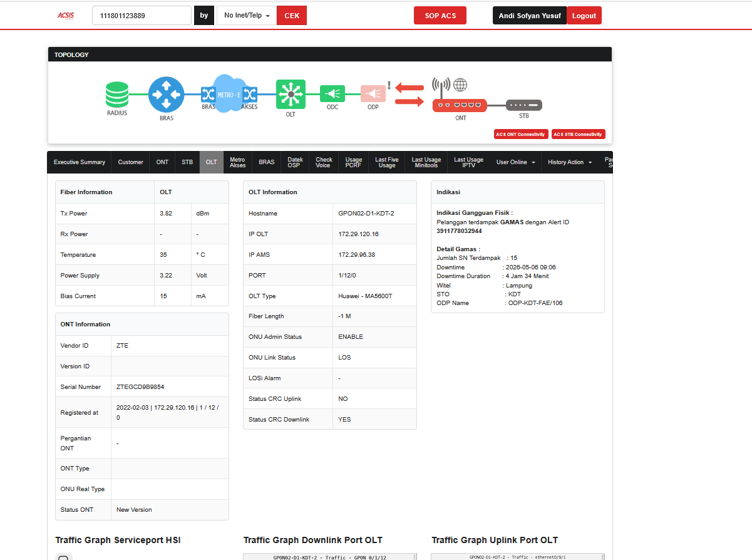
Task: Expand the History Action dropdown menu
Action: pos(570,162)
